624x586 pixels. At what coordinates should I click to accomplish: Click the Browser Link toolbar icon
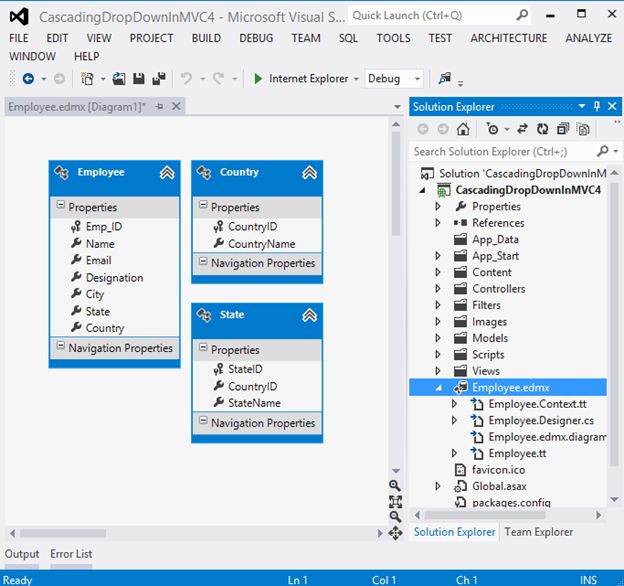[445, 78]
